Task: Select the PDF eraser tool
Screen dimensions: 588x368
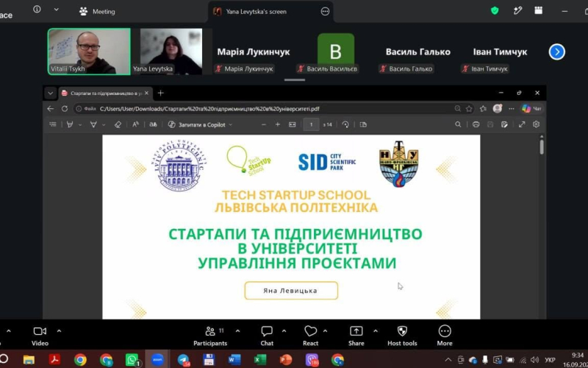Action: point(118,124)
